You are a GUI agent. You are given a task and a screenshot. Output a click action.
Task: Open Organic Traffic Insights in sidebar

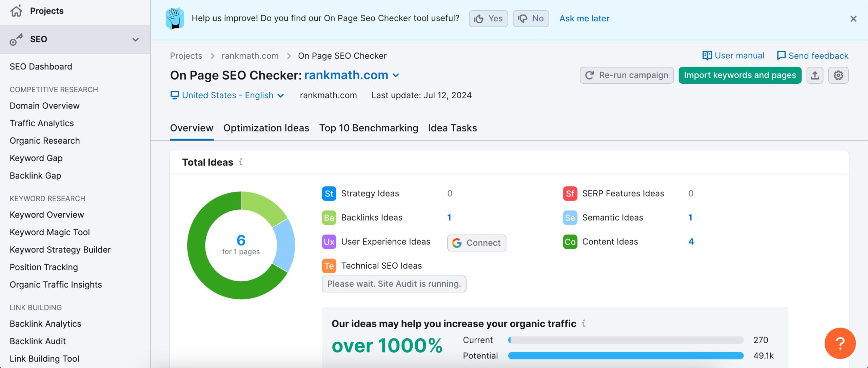coord(56,285)
